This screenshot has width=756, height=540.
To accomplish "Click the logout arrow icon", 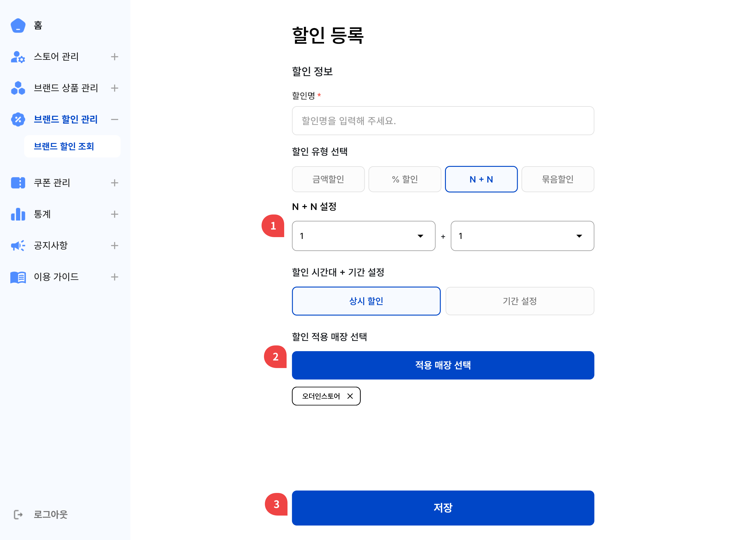I will tap(18, 515).
